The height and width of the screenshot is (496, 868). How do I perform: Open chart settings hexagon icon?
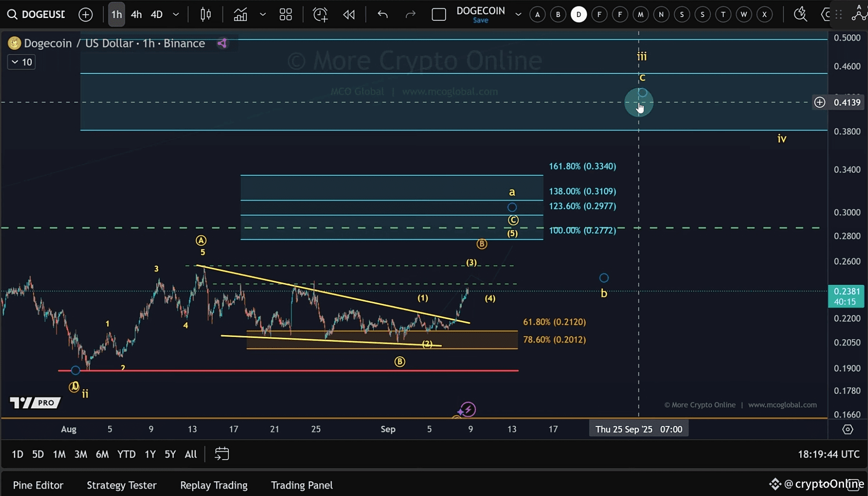pos(826,14)
